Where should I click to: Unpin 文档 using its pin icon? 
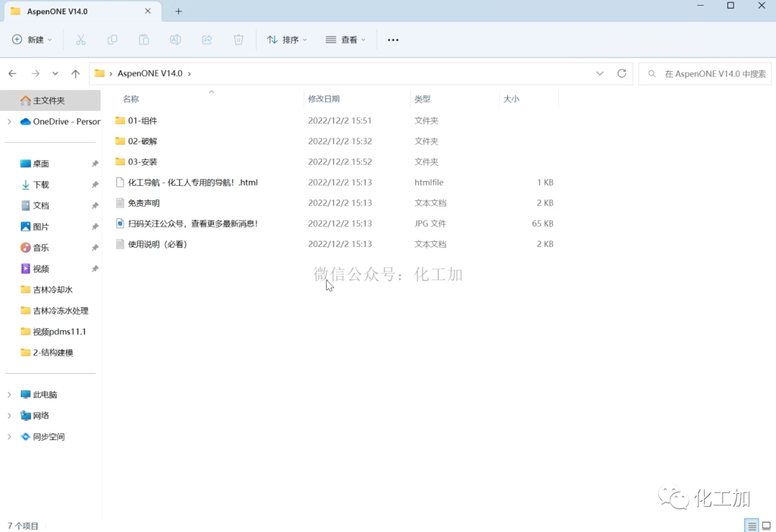pyautogui.click(x=95, y=205)
